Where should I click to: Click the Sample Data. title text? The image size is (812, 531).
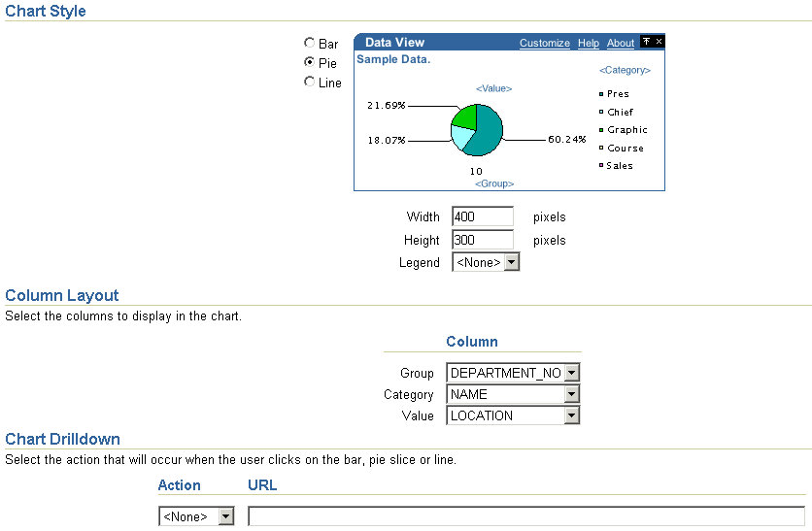point(393,59)
